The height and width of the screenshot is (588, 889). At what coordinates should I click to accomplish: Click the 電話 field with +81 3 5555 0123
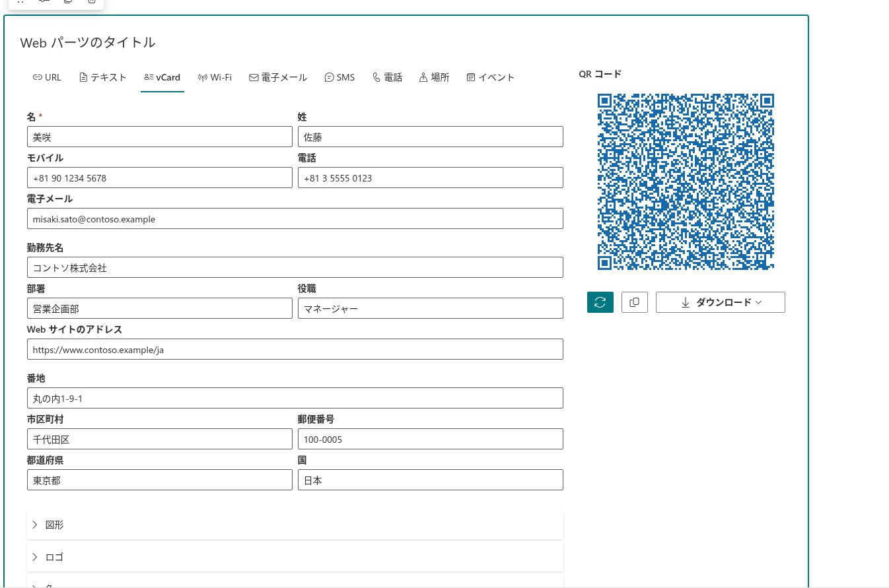431,178
